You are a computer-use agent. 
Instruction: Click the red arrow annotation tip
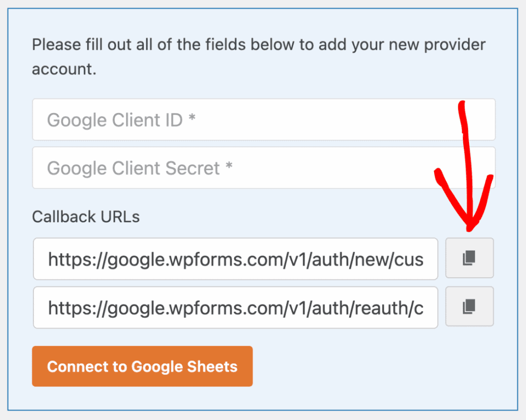(469, 228)
